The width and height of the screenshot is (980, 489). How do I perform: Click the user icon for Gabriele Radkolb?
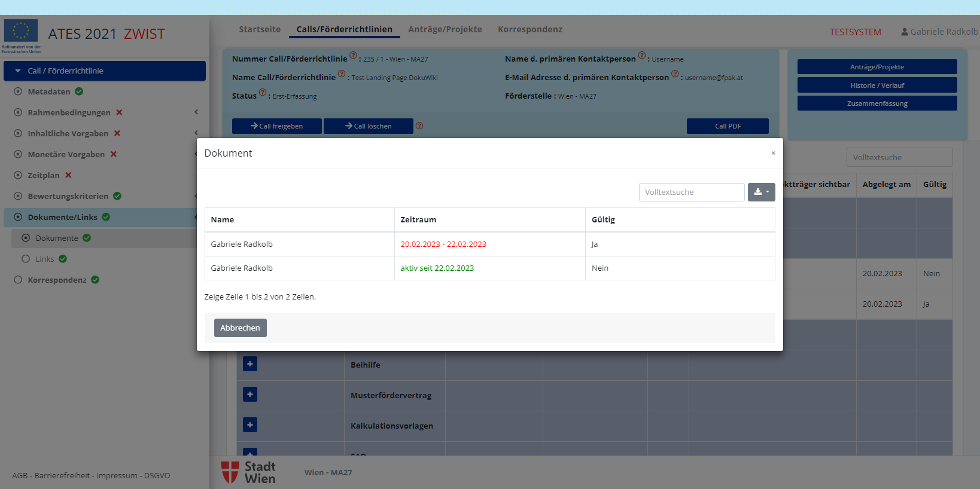905,32
